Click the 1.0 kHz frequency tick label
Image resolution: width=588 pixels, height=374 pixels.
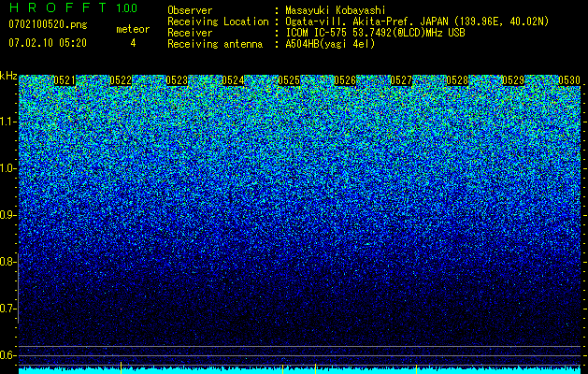point(7,168)
